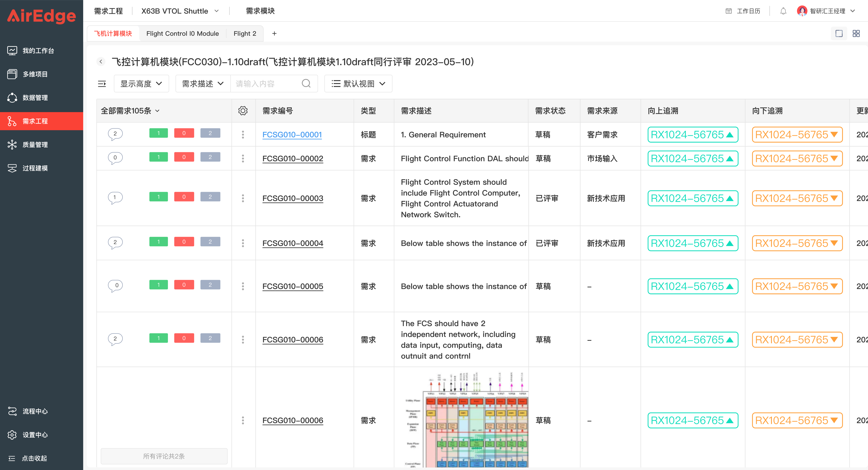
Task: Click the notification bell icon
Action: (783, 11)
